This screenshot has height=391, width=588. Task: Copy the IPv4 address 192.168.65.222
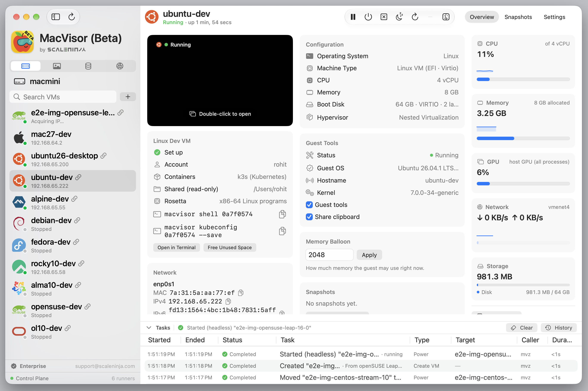pyautogui.click(x=228, y=302)
